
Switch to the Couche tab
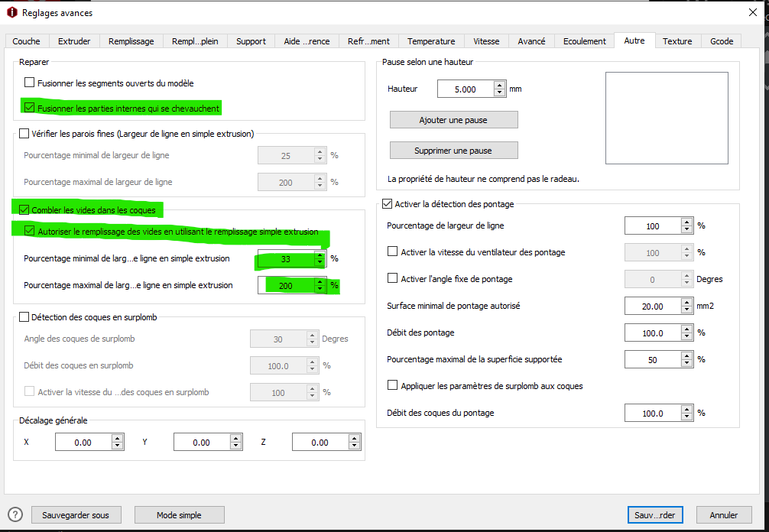[27, 41]
